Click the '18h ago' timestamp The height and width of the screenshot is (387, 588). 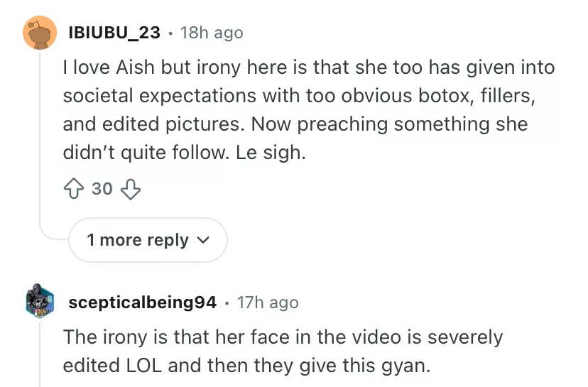pyautogui.click(x=212, y=33)
